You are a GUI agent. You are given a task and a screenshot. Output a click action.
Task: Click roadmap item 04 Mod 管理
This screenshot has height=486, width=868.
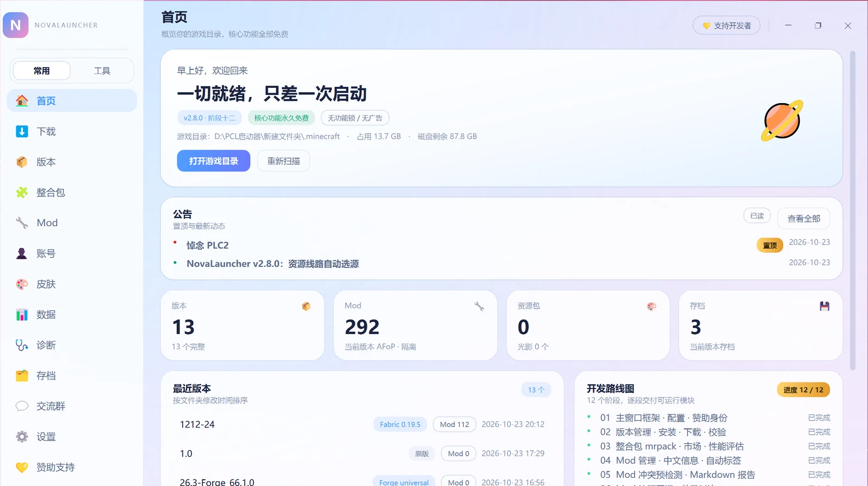click(671, 460)
